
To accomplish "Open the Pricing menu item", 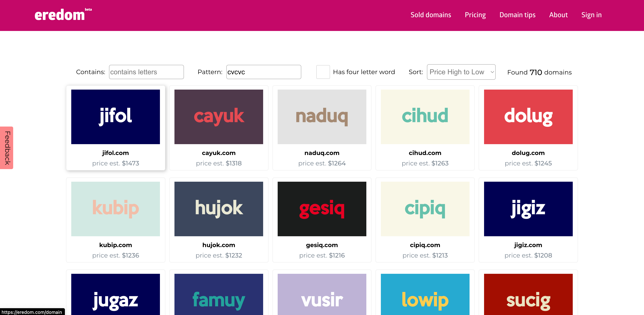I will 475,15.
